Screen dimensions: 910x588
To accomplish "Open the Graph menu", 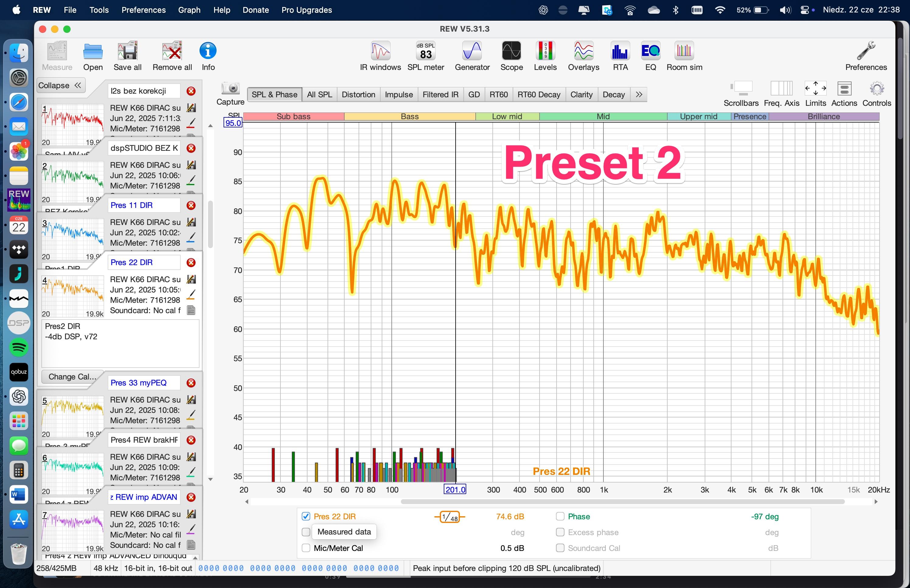I will click(189, 10).
